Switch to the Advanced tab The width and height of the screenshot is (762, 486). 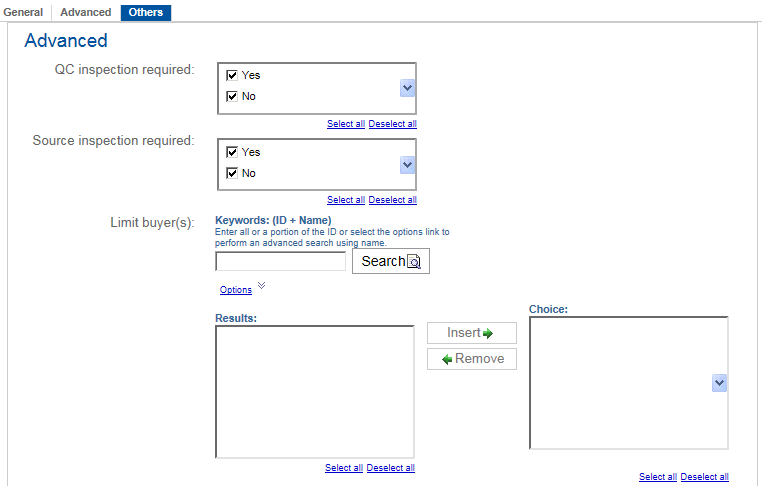click(x=86, y=12)
